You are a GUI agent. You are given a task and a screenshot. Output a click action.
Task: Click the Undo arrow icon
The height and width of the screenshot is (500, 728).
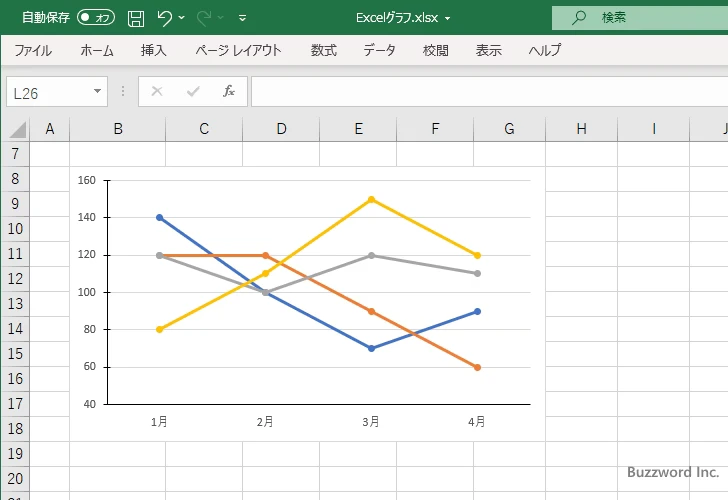click(164, 18)
